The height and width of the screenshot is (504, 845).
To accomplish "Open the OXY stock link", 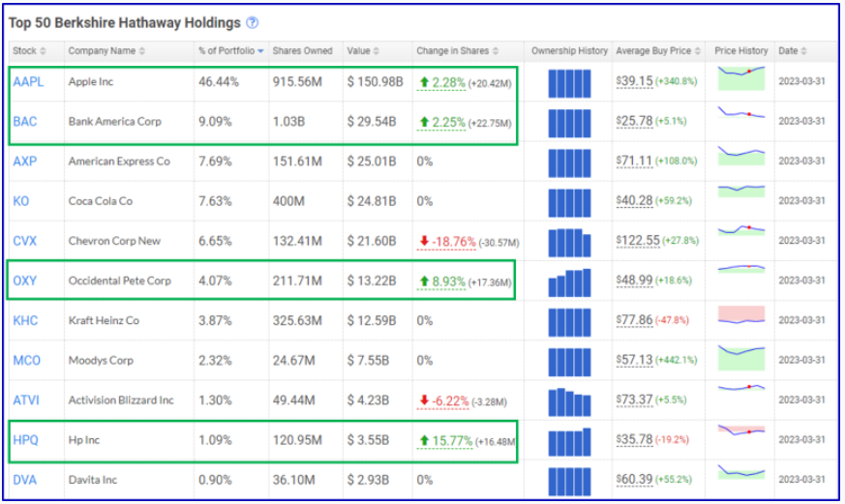I will 25,281.
